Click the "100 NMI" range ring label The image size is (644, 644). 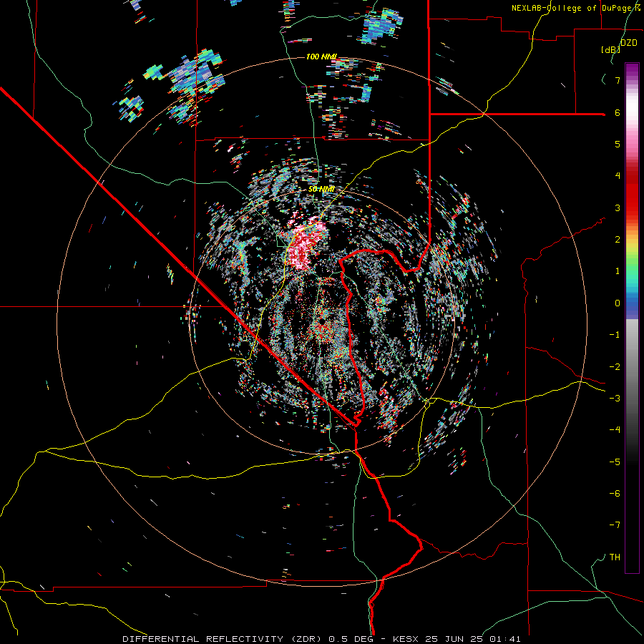click(x=321, y=57)
